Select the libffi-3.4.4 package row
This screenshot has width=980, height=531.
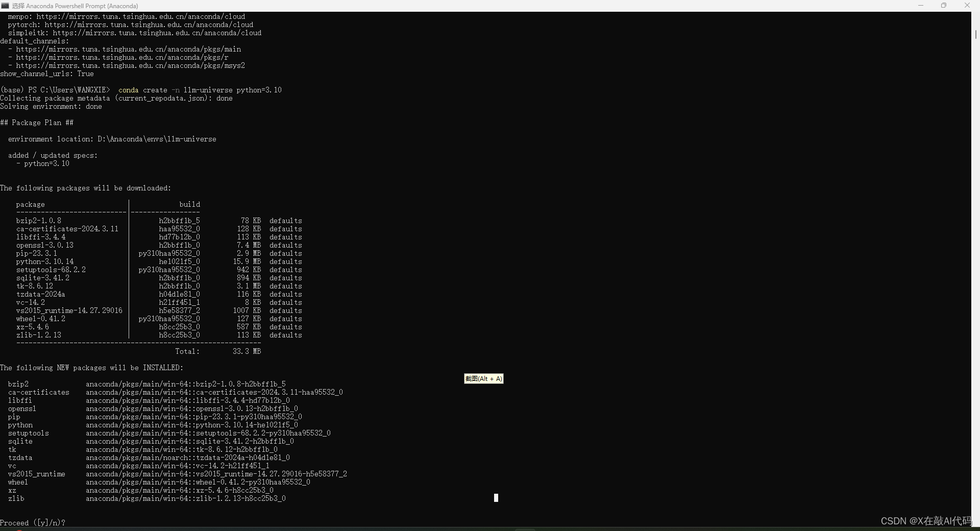[159, 237]
